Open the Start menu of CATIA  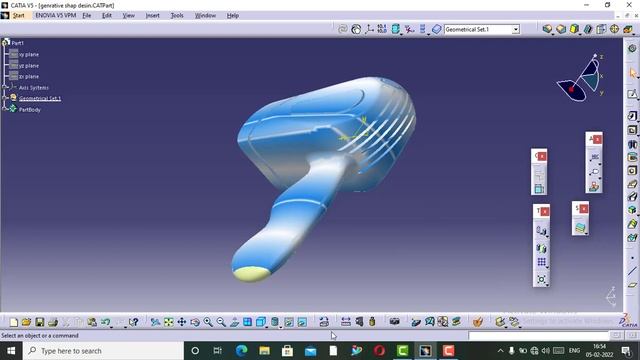click(18, 16)
